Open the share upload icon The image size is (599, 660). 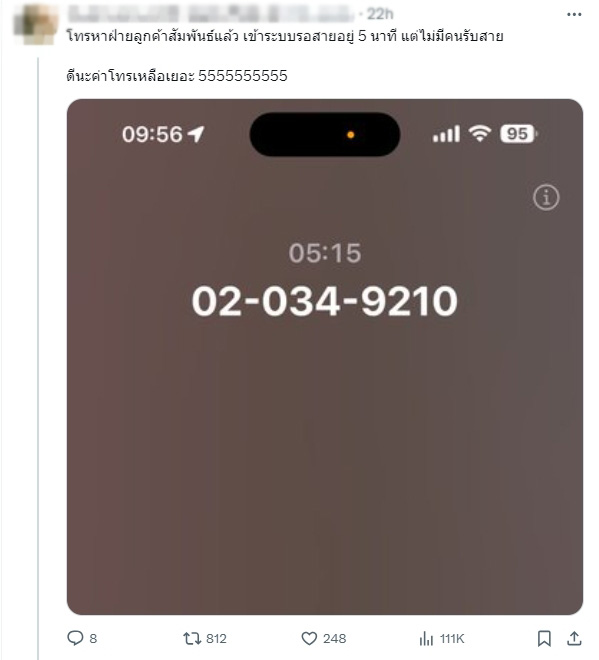pyautogui.click(x=574, y=639)
